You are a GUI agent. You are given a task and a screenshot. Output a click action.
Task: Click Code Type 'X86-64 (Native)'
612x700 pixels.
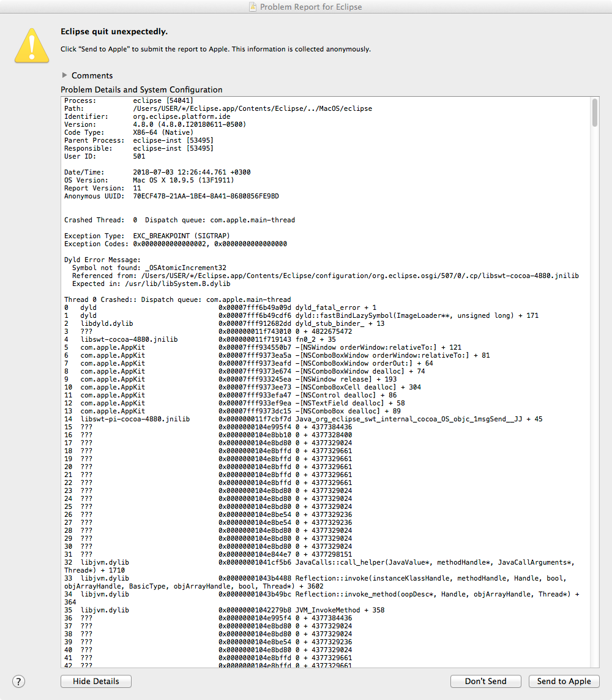163,132
